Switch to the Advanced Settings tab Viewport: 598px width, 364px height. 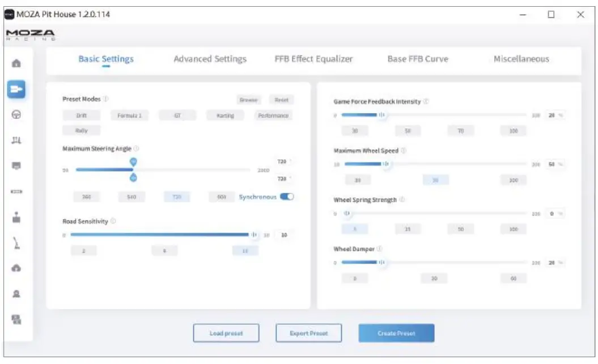[x=210, y=59]
